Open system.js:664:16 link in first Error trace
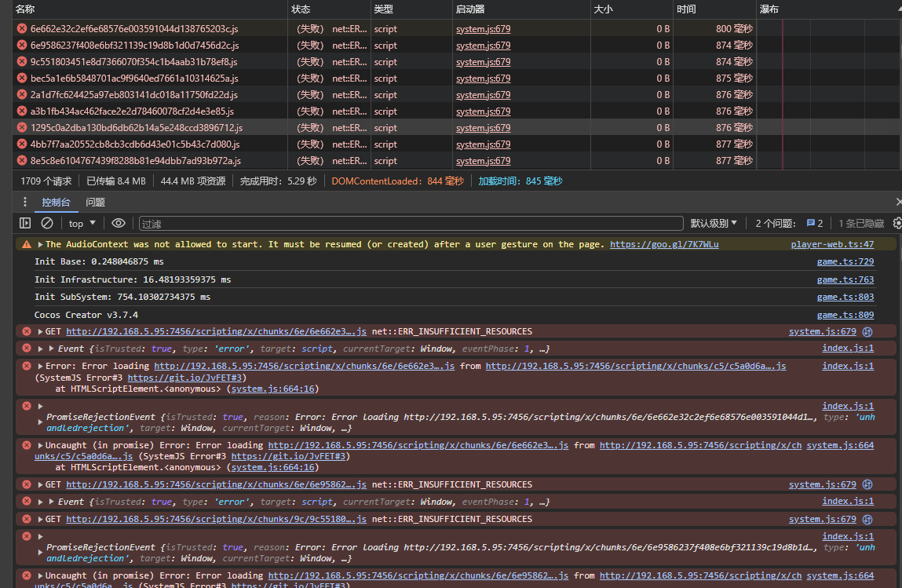The width and height of the screenshot is (902, 588). pyautogui.click(x=272, y=389)
